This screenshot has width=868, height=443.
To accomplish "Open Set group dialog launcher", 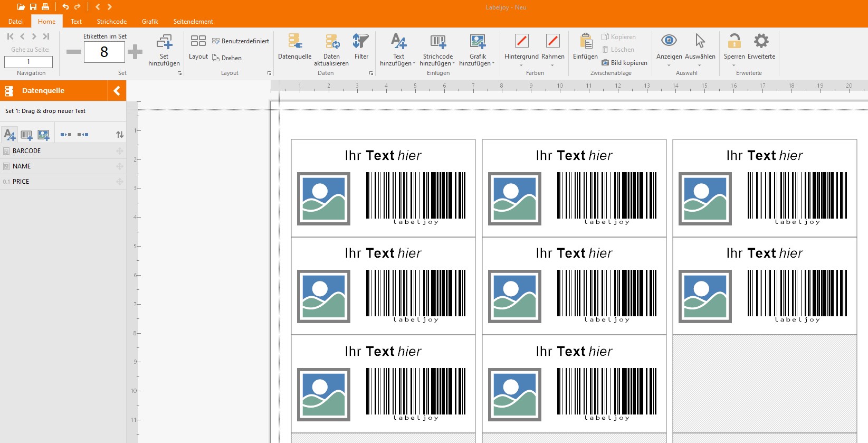I will tap(179, 73).
